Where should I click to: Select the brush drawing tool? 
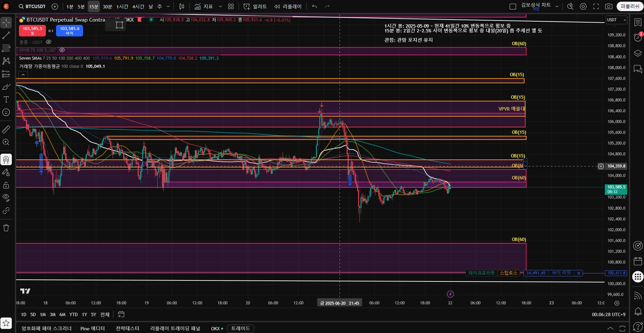point(6,87)
